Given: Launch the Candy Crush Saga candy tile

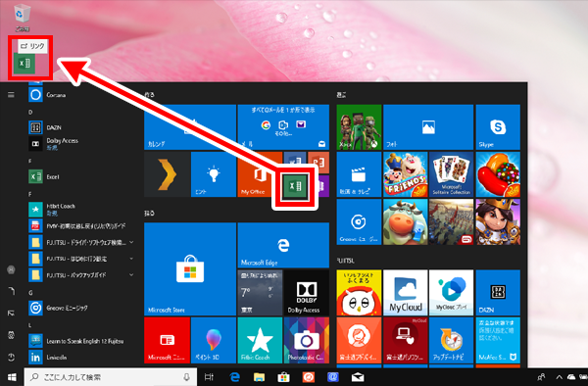Looking at the screenshot, I should pyautogui.click(x=498, y=174).
